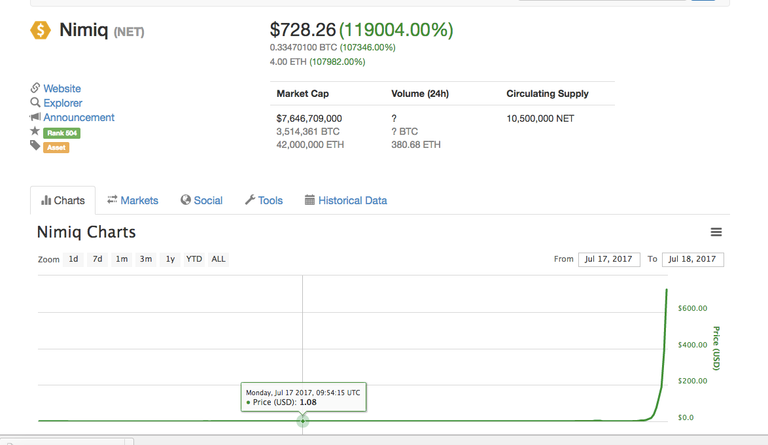Click the tag icon beside Asset
This screenshot has height=445, width=768.
pyautogui.click(x=35, y=146)
